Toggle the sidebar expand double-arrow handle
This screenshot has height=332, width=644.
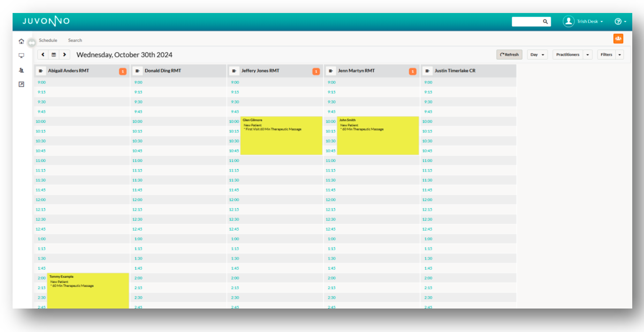[x=31, y=43]
